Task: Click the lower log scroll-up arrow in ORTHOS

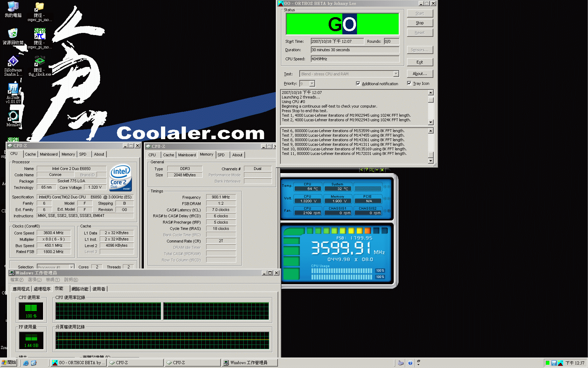Action: click(431, 131)
